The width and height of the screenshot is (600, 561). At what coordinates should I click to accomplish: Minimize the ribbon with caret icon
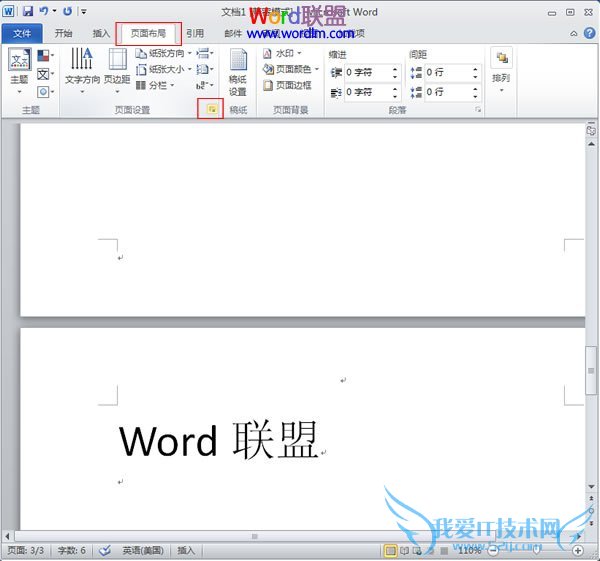tap(574, 34)
